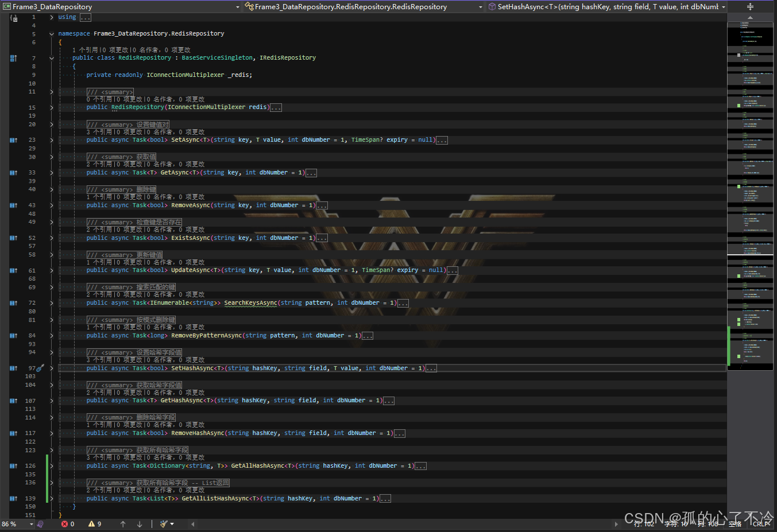
Task: Click inheritance margin icon next to RemoveAsync method
Action: click(x=14, y=205)
